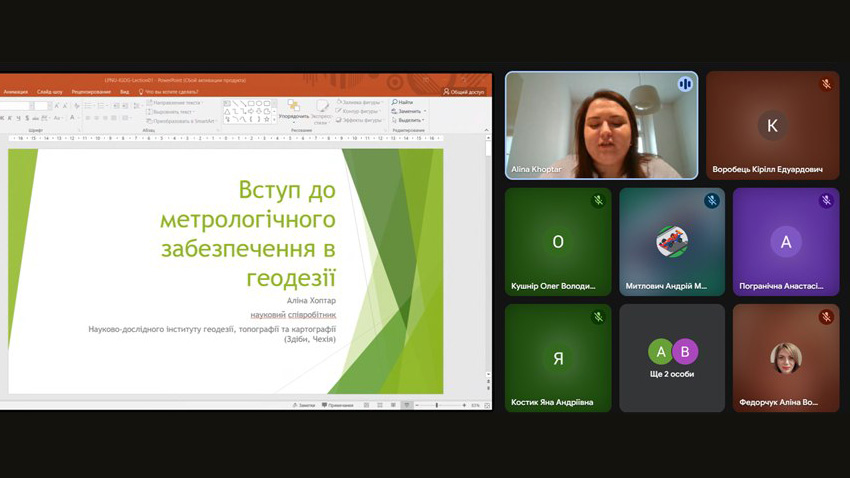Image resolution: width=850 pixels, height=478 pixels.
Task: Click the zoom out minus icon
Action: [x=416, y=405]
